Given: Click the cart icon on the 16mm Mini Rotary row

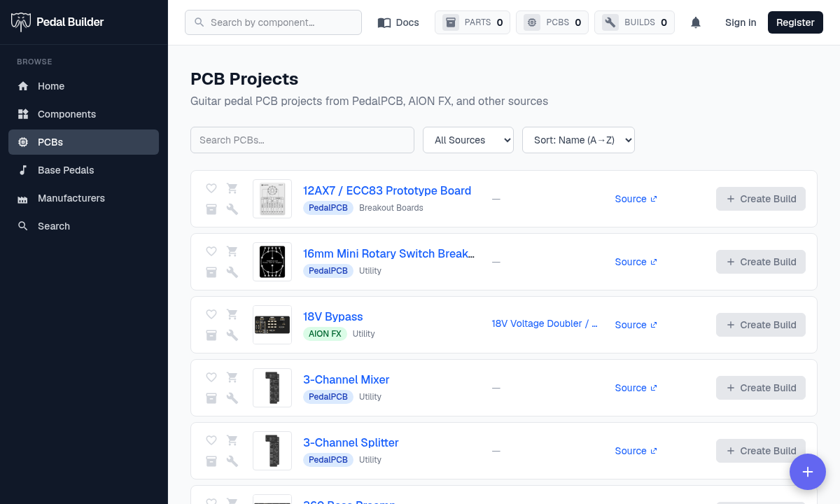Looking at the screenshot, I should [x=232, y=251].
